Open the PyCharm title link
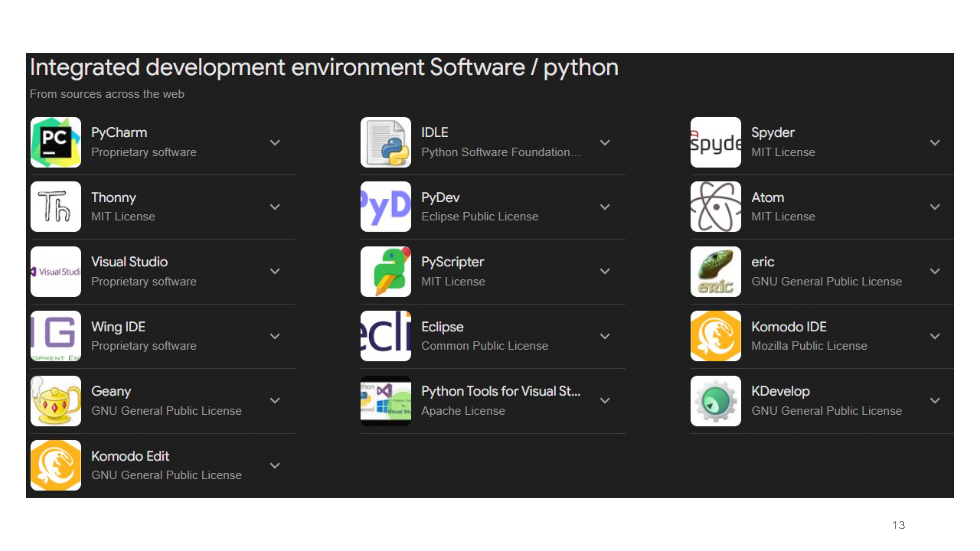Image resolution: width=980 pixels, height=551 pixels. click(119, 133)
